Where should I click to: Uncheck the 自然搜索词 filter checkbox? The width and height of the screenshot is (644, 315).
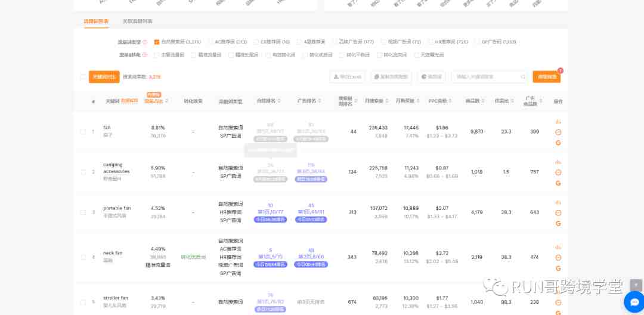tap(156, 42)
